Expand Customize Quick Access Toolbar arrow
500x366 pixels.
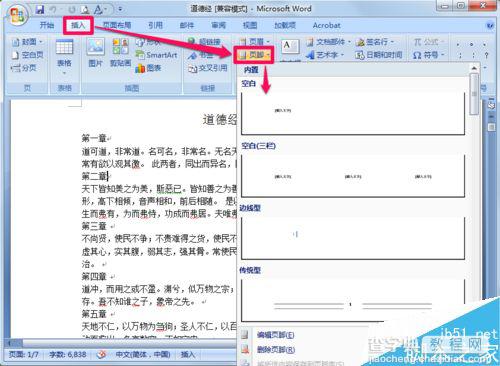pos(120,10)
